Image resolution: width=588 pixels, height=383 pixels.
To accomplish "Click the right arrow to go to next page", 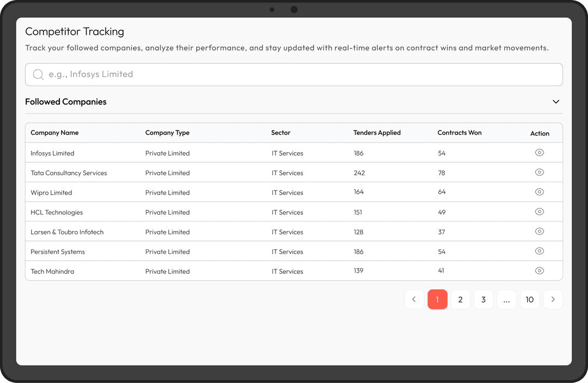I will (553, 299).
